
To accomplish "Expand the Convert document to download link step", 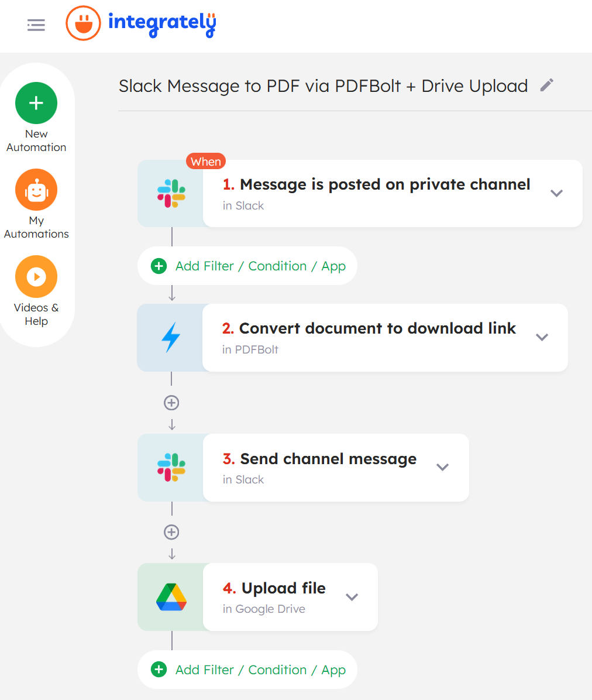I will pos(542,337).
